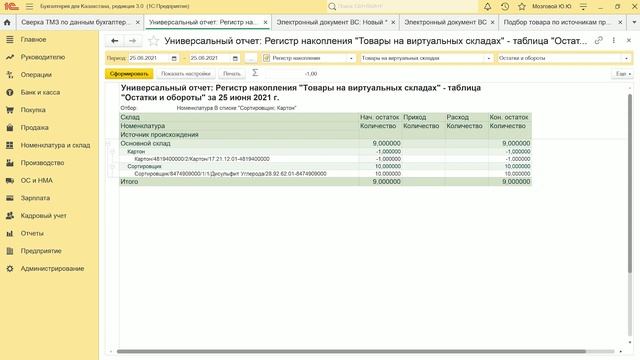Open the Остатки и обороты table dropdown

[x=627, y=58]
